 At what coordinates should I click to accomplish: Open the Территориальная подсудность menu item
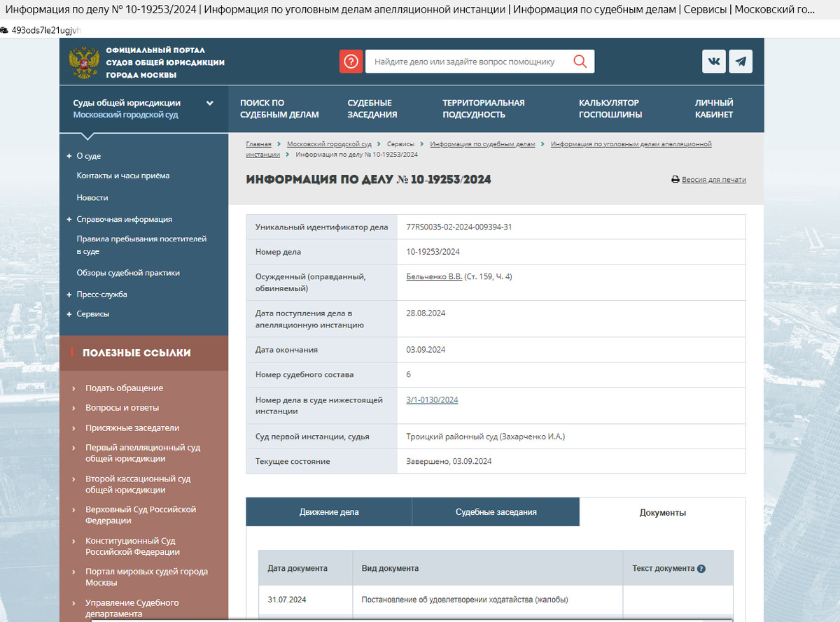pyautogui.click(x=483, y=108)
